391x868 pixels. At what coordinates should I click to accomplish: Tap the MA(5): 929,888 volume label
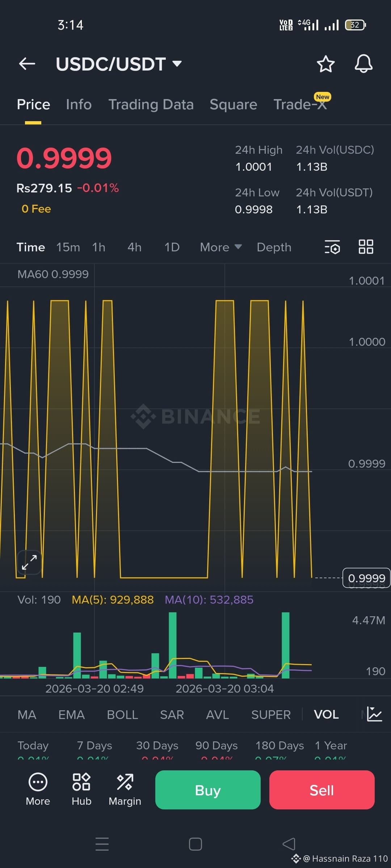(113, 600)
